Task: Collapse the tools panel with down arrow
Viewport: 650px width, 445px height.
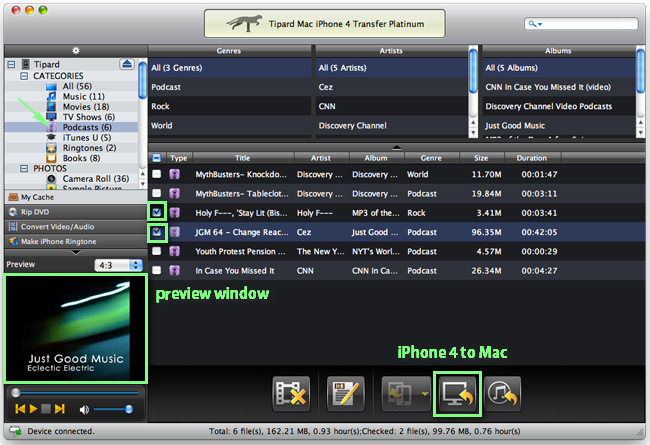Action: (x=76, y=252)
